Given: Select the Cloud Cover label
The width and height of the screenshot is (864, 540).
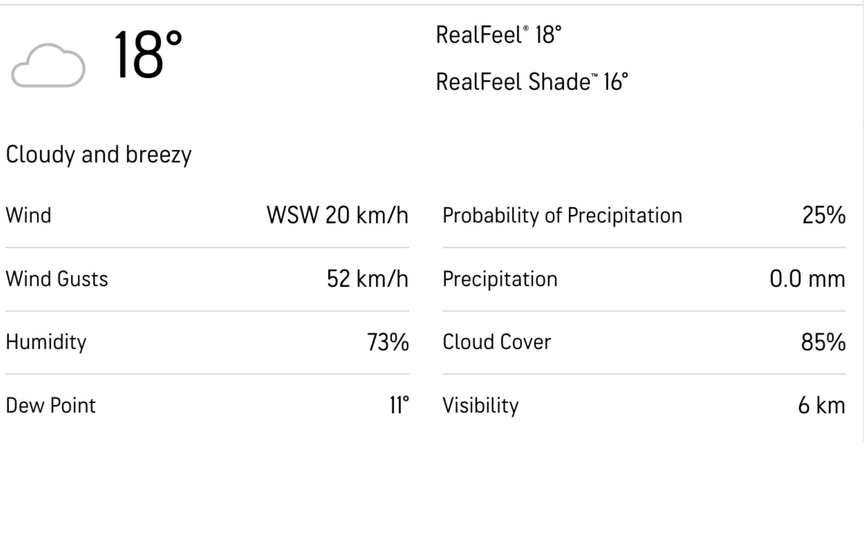Looking at the screenshot, I should (x=496, y=342).
